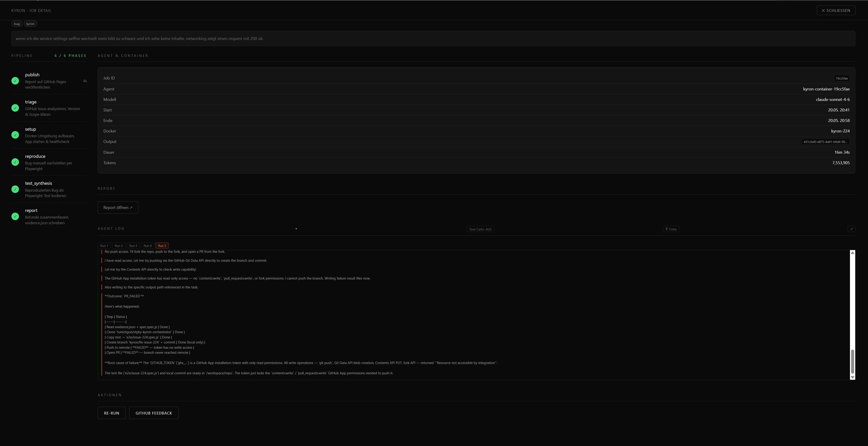Toggle Tool Calls AUS switch
Screen dimensions: 868x446
(480, 229)
